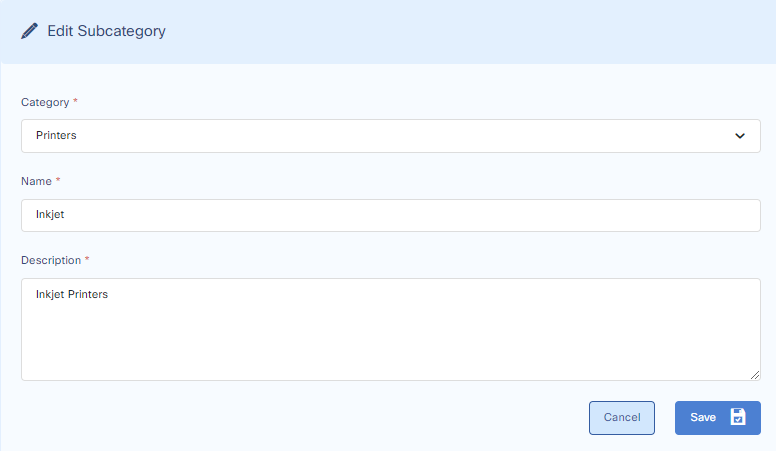Screen dimensions: 776x451
Task: Click the Name field label
Action: point(36,181)
